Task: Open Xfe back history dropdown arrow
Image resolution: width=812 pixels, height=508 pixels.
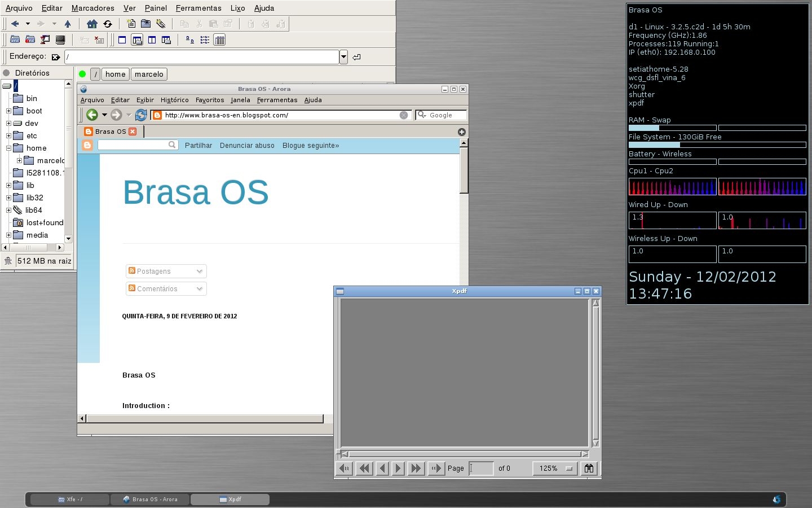Action: (28, 24)
